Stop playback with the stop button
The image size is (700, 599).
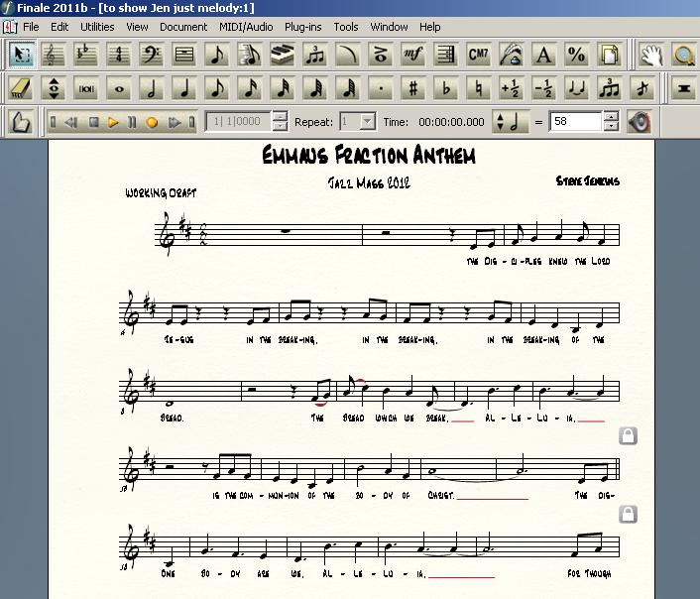point(93,122)
